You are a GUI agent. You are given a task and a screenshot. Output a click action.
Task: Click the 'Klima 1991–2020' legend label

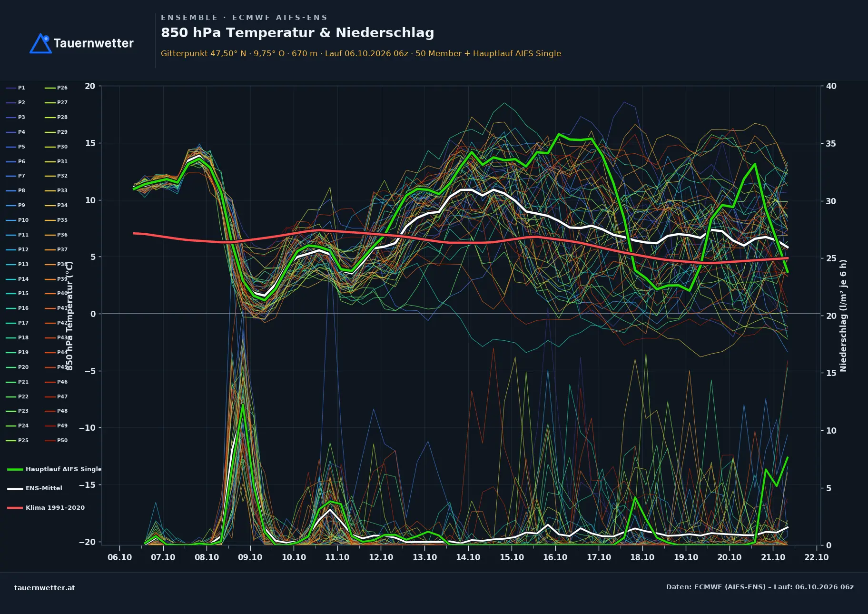[55, 507]
